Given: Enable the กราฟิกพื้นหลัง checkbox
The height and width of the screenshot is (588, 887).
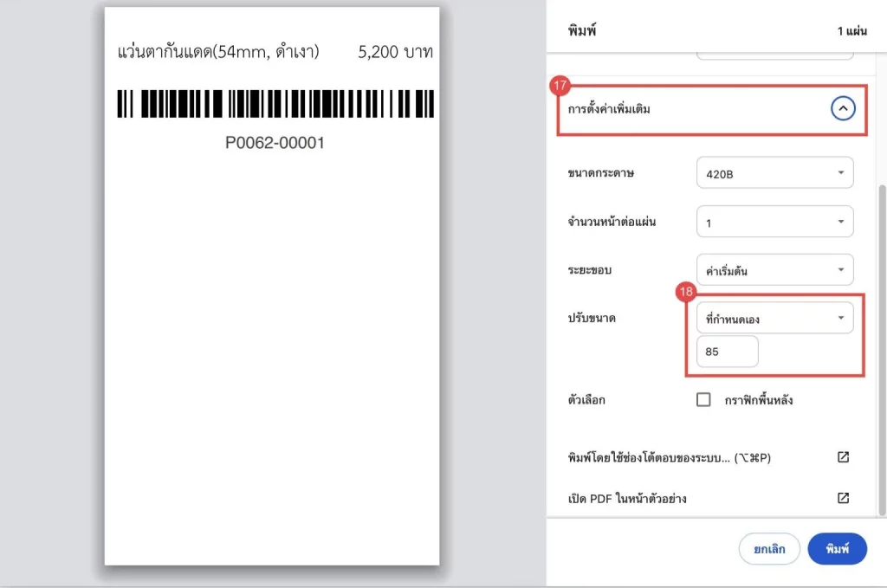Looking at the screenshot, I should click(x=703, y=400).
